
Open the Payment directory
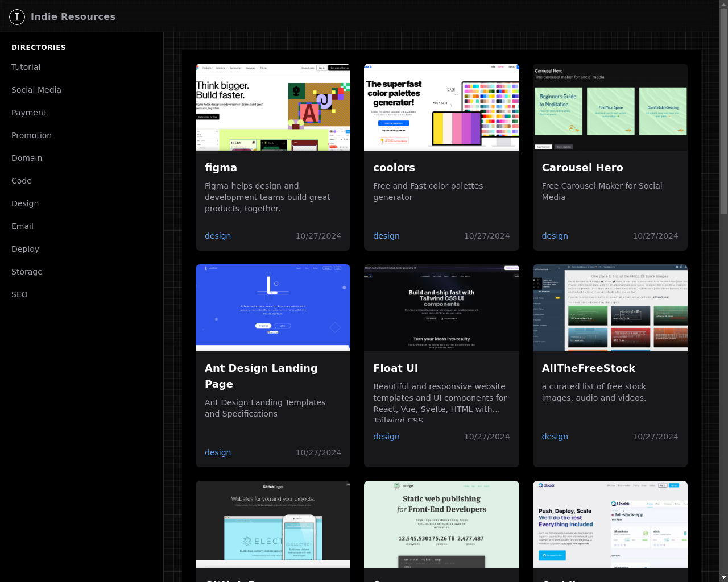[x=29, y=113]
